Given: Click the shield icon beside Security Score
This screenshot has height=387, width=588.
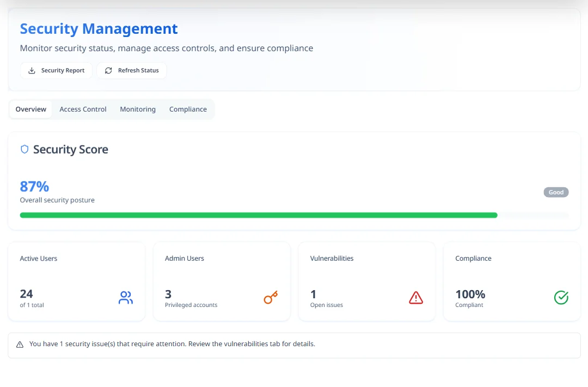Looking at the screenshot, I should (x=24, y=149).
